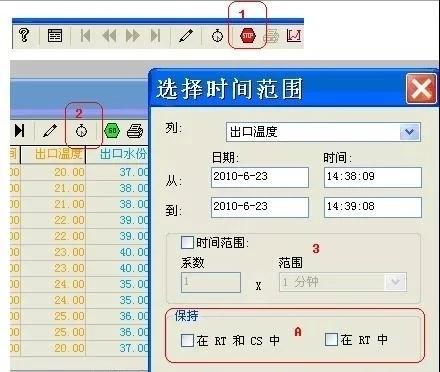Open the 范围 dropdown showing 1 分钟
Viewport: 440px width, 372px height.
click(x=343, y=282)
